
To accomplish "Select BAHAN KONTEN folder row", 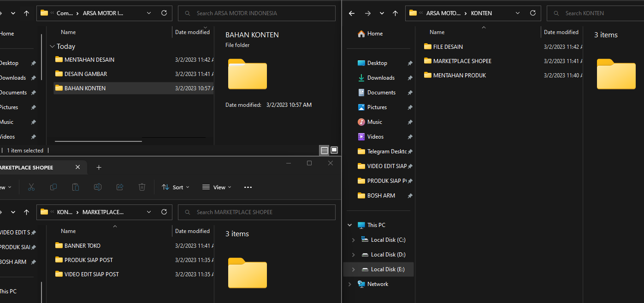I will (133, 88).
